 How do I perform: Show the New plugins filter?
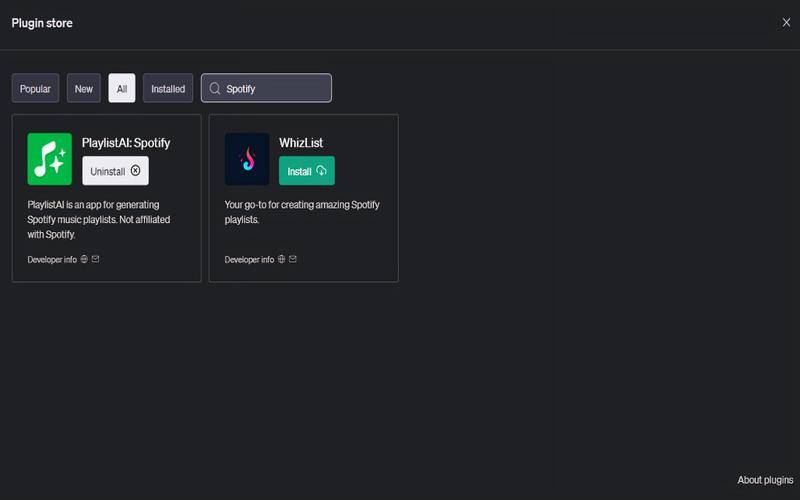click(x=84, y=88)
